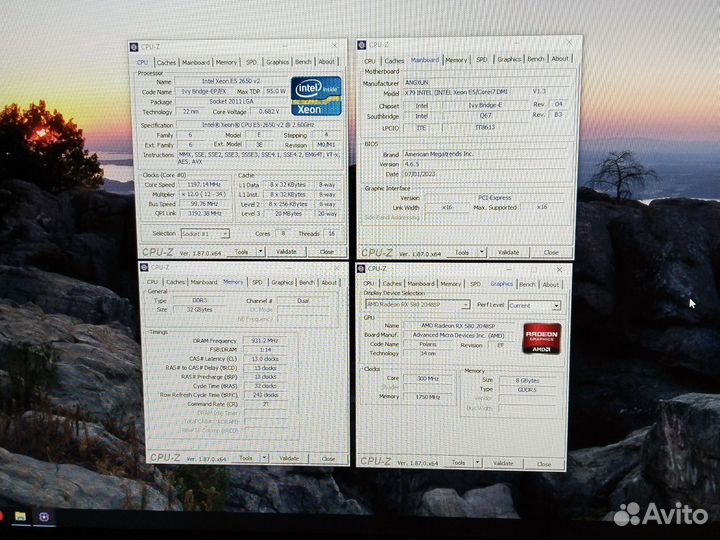The height and width of the screenshot is (540, 720).
Task: Click Close button in the Graphics window
Action: click(x=544, y=464)
